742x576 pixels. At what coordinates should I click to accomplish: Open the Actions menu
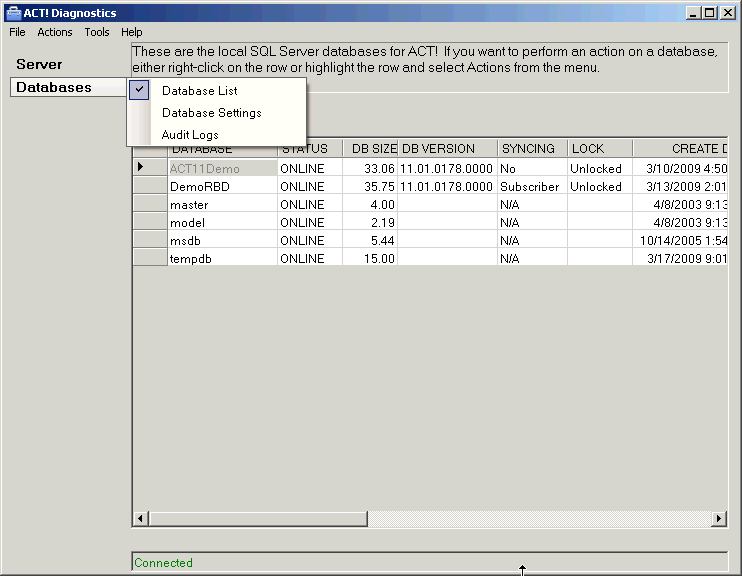coord(55,32)
